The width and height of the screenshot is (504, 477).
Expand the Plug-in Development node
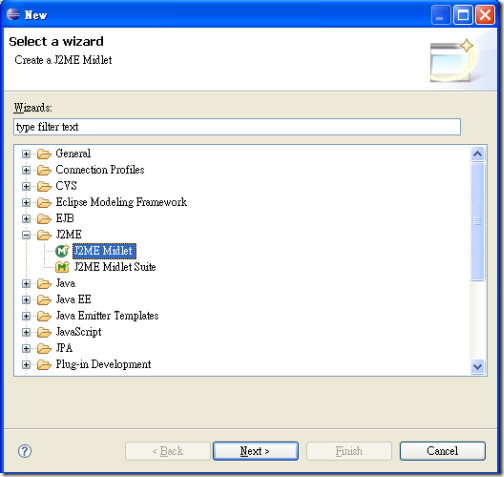tap(26, 365)
